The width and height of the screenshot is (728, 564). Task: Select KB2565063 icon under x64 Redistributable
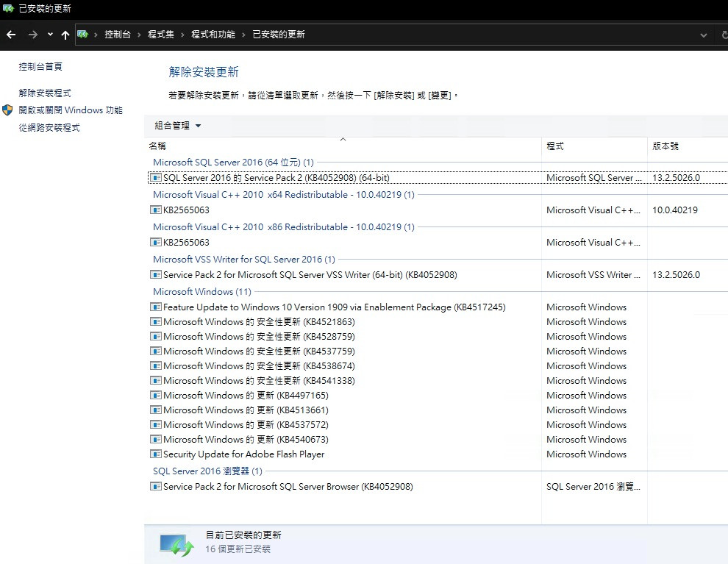(x=156, y=210)
